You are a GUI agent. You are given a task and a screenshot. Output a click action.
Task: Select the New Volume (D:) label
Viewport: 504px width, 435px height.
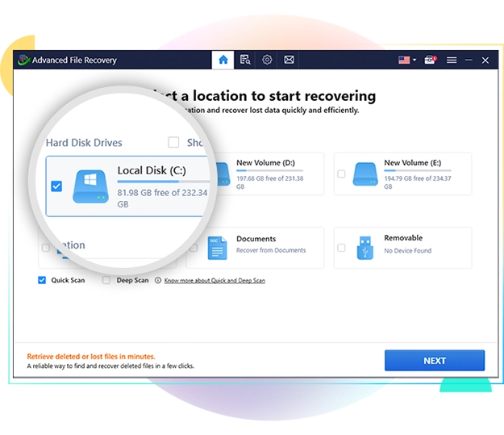[265, 163]
